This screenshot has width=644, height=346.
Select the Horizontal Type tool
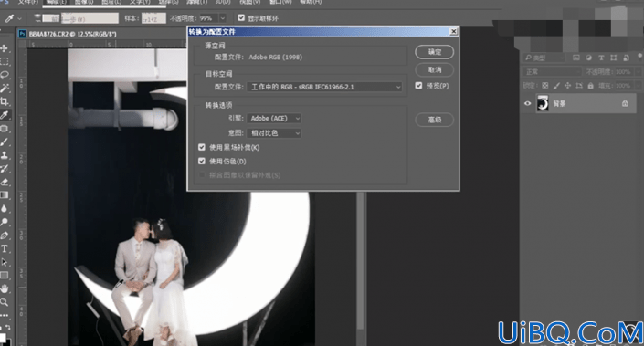click(5, 248)
